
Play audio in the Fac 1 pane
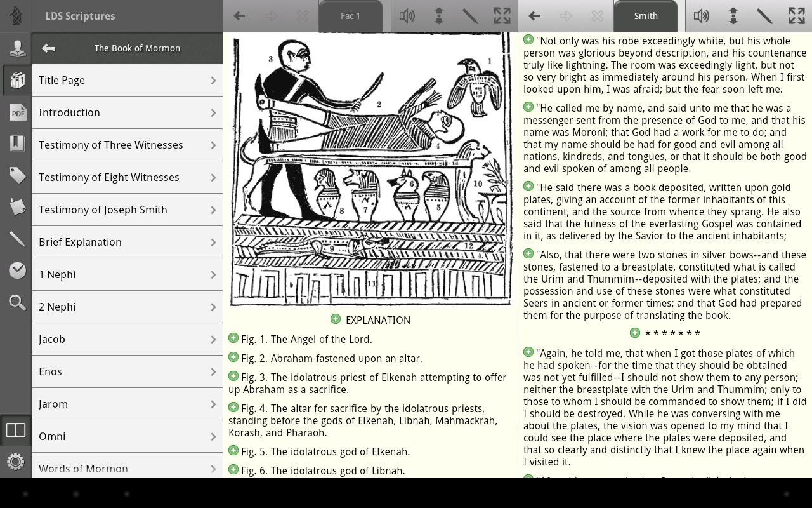pos(407,16)
